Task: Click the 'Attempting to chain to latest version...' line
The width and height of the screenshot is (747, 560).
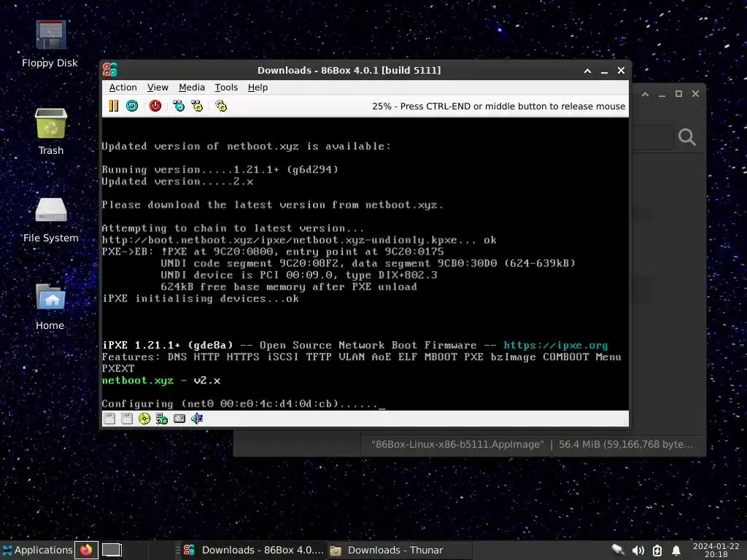Action: click(x=233, y=228)
